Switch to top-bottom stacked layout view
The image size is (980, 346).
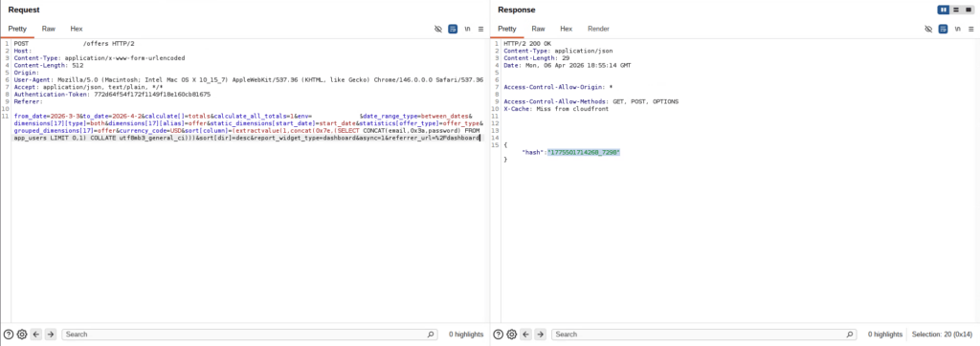tap(956, 10)
